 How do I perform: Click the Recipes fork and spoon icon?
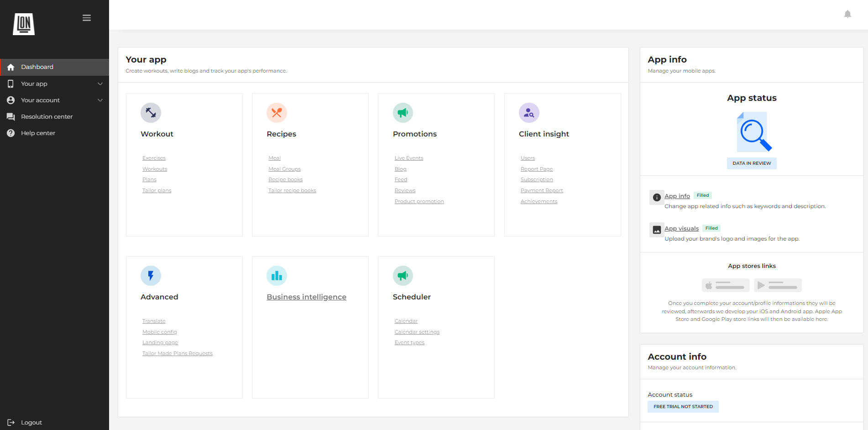pyautogui.click(x=277, y=113)
